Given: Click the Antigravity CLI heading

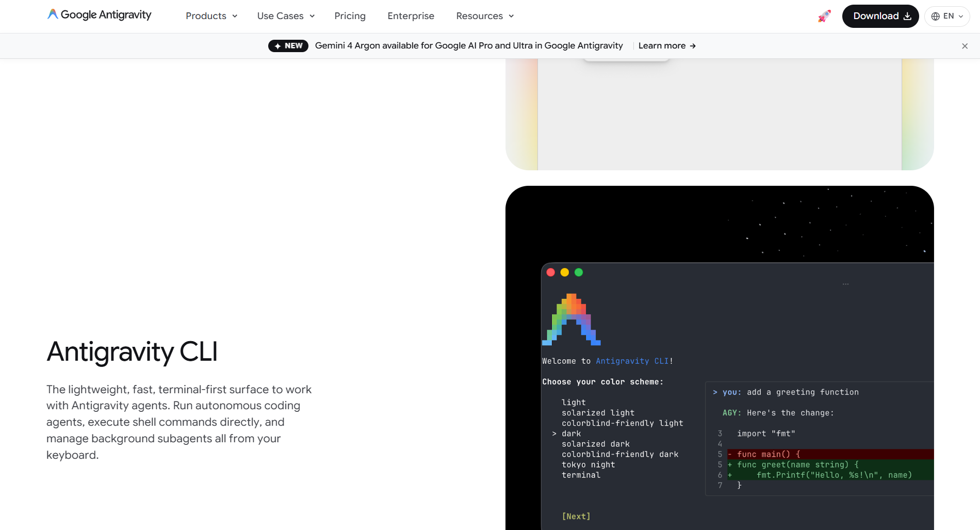Looking at the screenshot, I should (132, 352).
